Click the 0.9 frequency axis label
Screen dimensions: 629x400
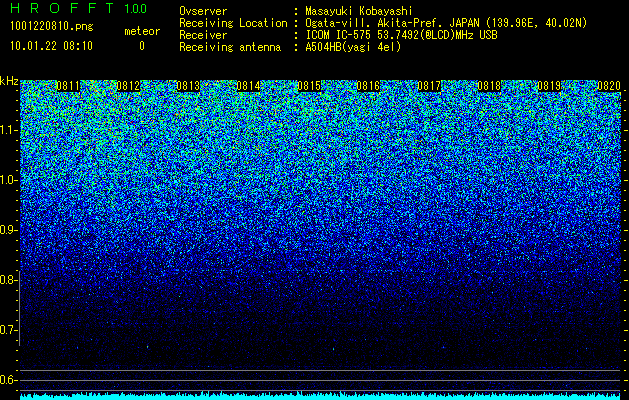pos(9,230)
